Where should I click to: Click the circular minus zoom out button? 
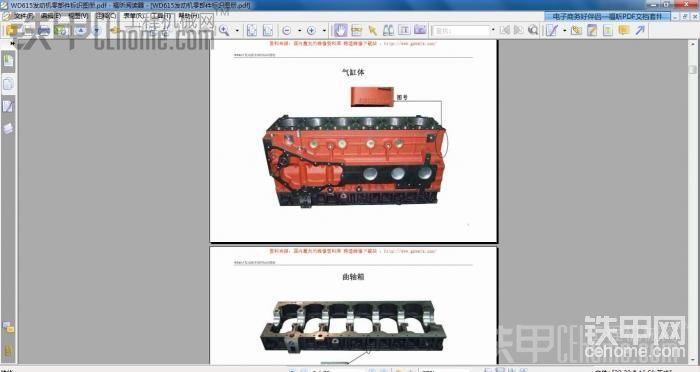coord(287,31)
